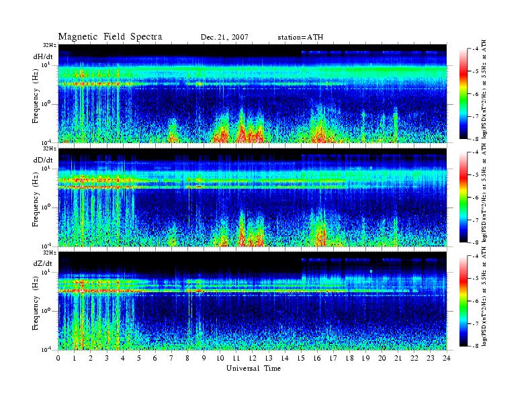Open the dH/dt spectrogram plot
Screen dimensions: 532x411
(253, 93)
